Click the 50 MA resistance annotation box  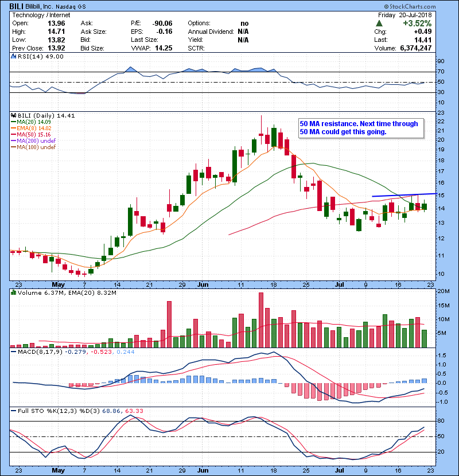pos(361,128)
